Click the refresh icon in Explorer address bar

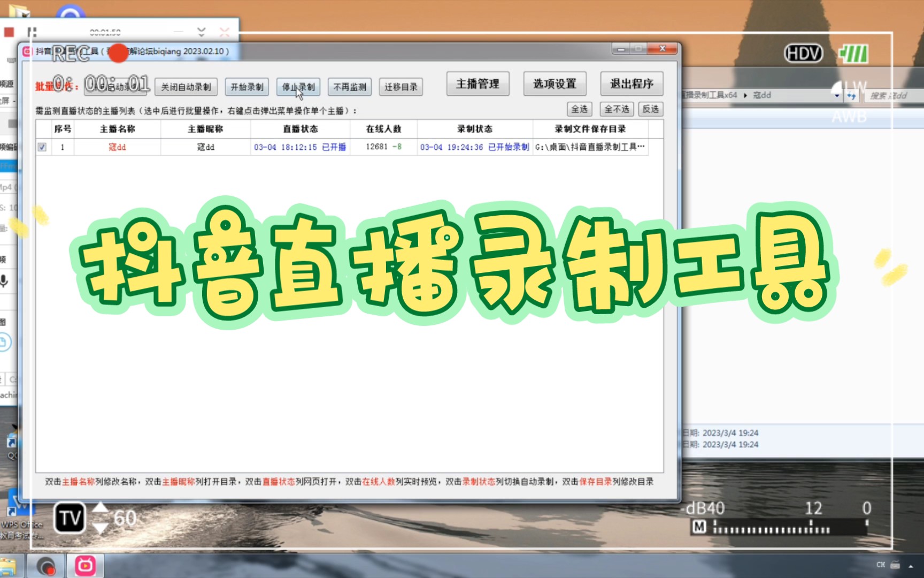[x=851, y=96]
